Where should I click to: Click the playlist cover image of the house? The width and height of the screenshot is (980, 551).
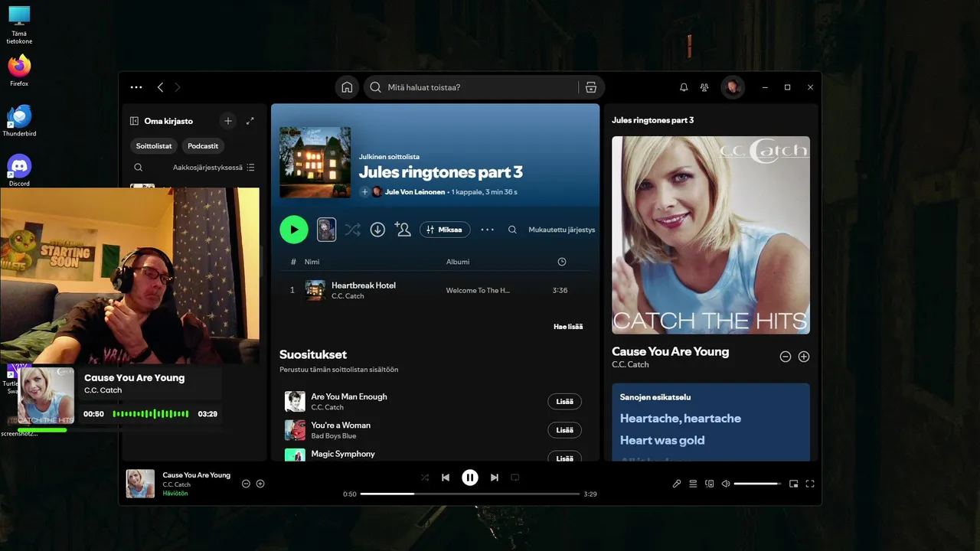click(x=315, y=162)
